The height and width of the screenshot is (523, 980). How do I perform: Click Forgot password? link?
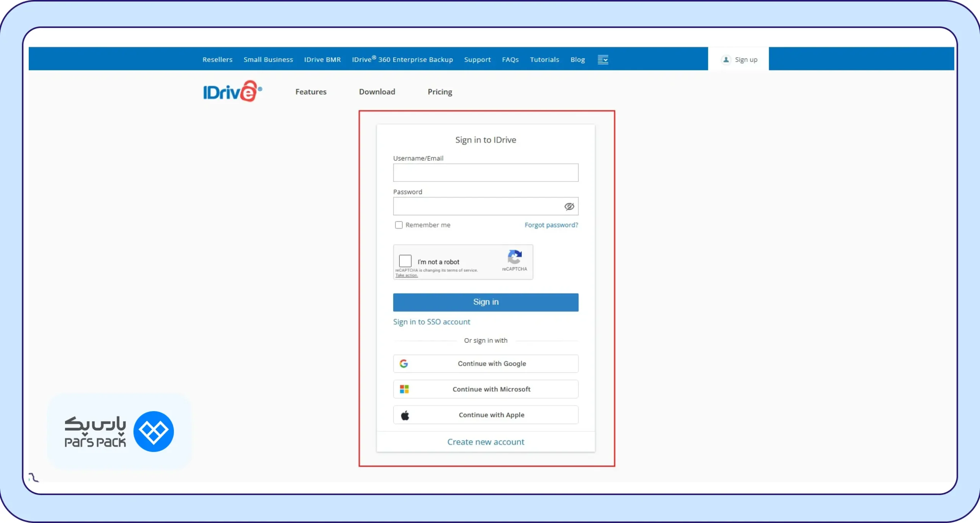(551, 225)
